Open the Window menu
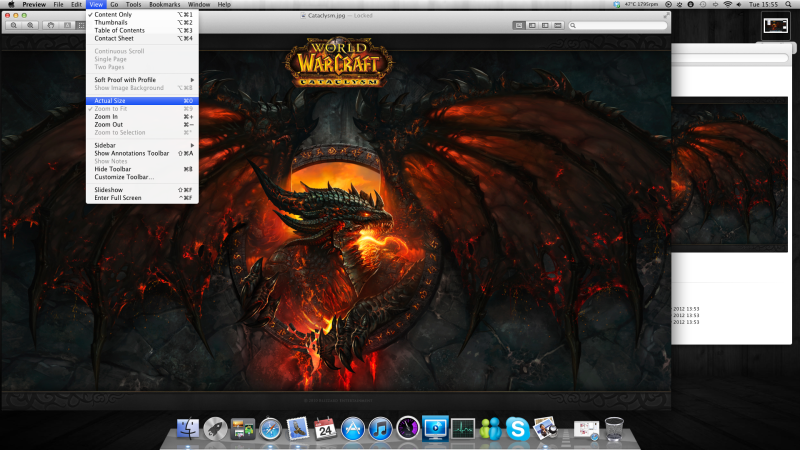The width and height of the screenshot is (800, 450). [199, 4]
